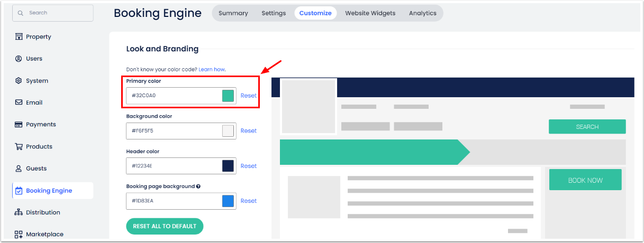Open the Primary color green swatch

pos(228,96)
